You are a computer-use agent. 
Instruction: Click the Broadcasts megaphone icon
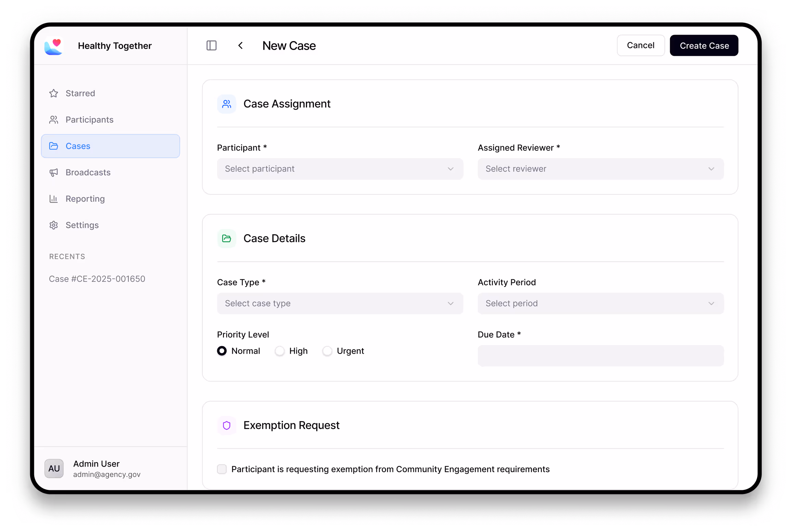[54, 173]
